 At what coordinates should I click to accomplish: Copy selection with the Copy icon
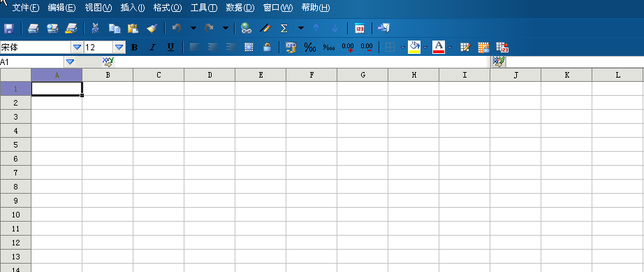pos(114,29)
